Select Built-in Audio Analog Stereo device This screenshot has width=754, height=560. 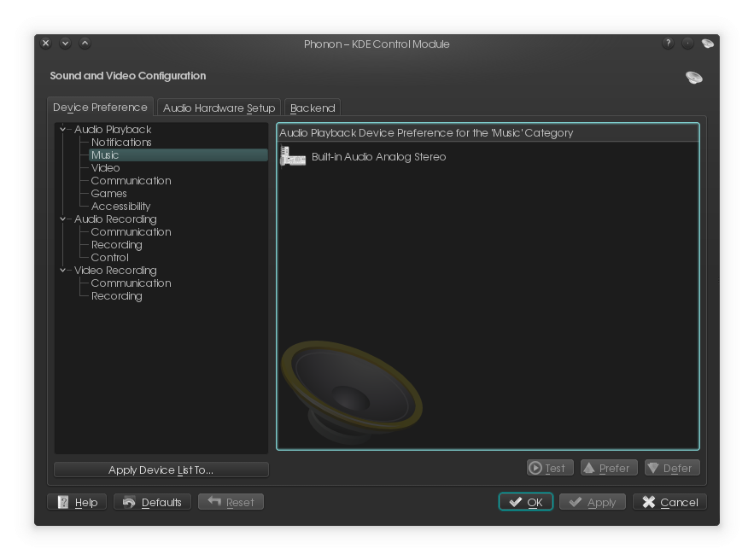pyautogui.click(x=378, y=157)
